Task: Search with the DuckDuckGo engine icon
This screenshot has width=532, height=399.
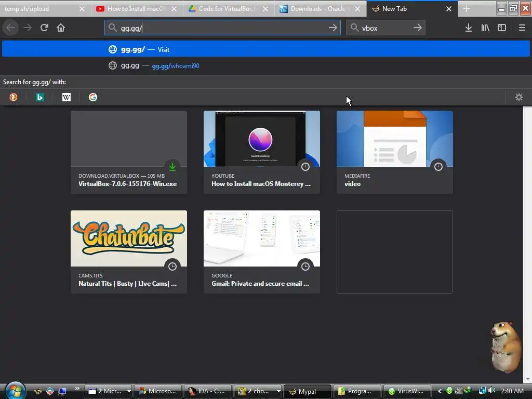Action: tap(14, 97)
